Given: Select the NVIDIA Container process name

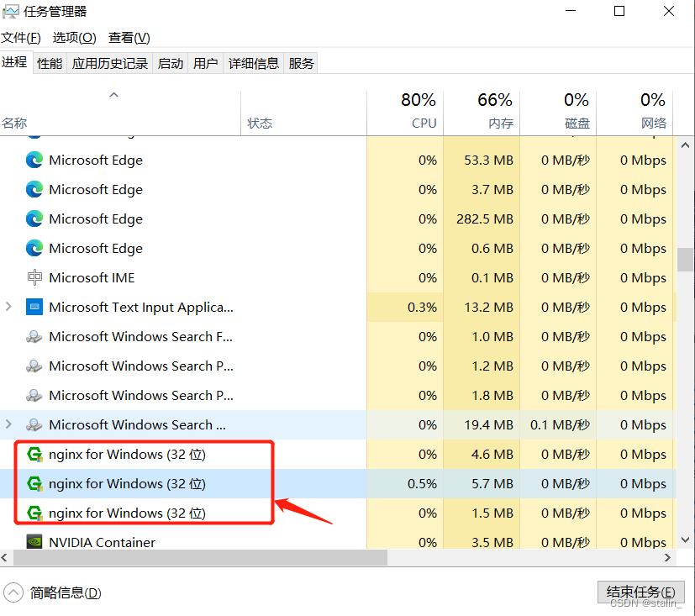Looking at the screenshot, I should [x=102, y=542].
